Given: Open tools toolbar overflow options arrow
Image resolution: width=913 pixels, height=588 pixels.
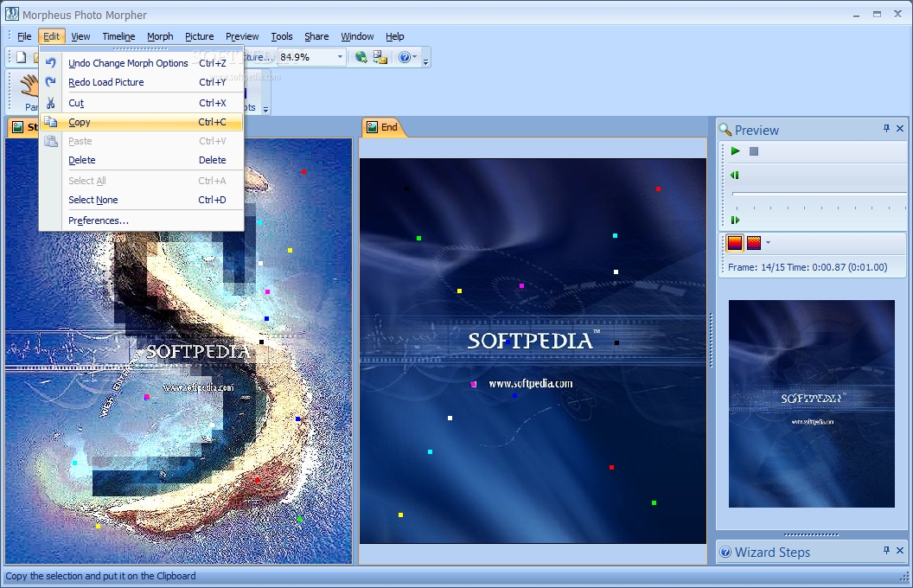Looking at the screenshot, I should (x=266, y=110).
